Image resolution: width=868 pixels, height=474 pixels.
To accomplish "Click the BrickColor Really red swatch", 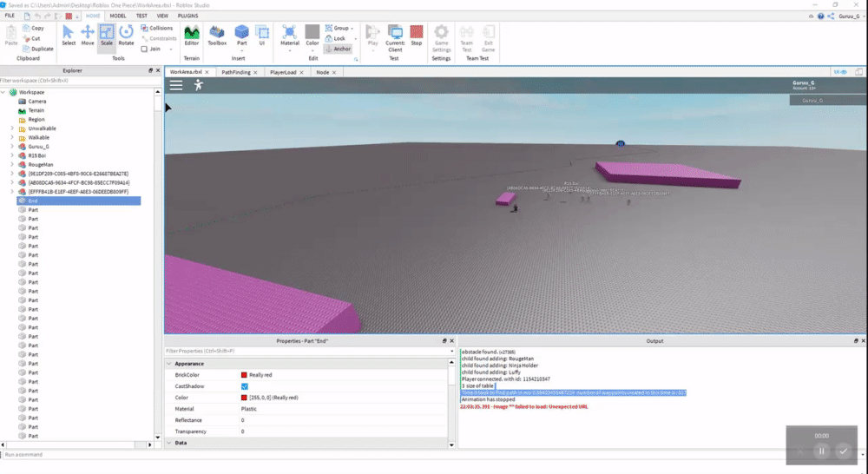I will coord(244,375).
